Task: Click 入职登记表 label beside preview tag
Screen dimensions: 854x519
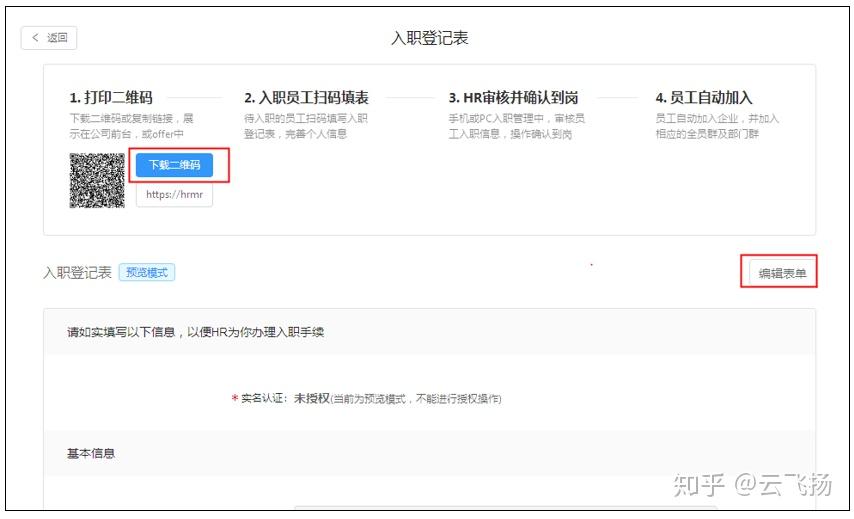Action: click(77, 272)
